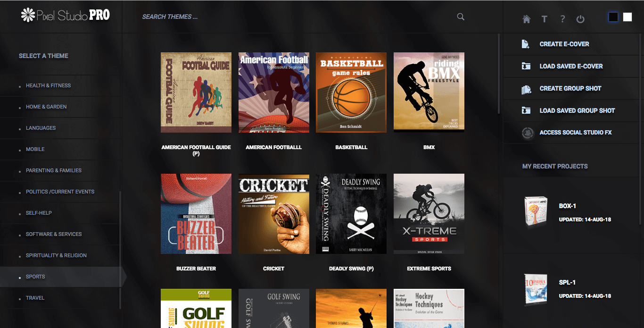Click the Pixel Studio PRO flower logo
Screen dimensions: 644x328
point(29,15)
